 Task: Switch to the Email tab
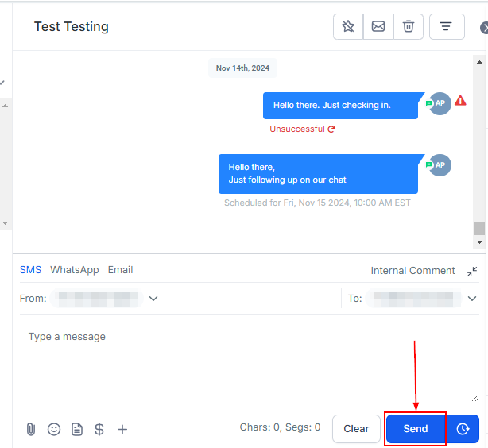121,270
